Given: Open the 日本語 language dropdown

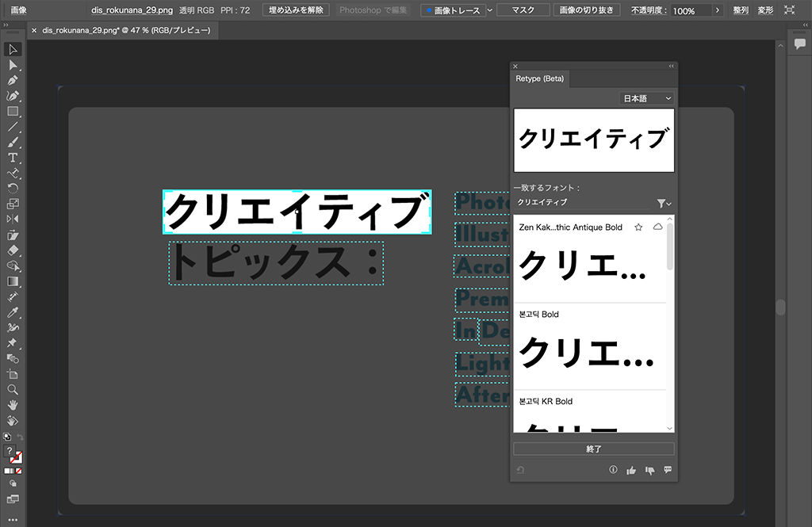Looking at the screenshot, I should pos(646,98).
